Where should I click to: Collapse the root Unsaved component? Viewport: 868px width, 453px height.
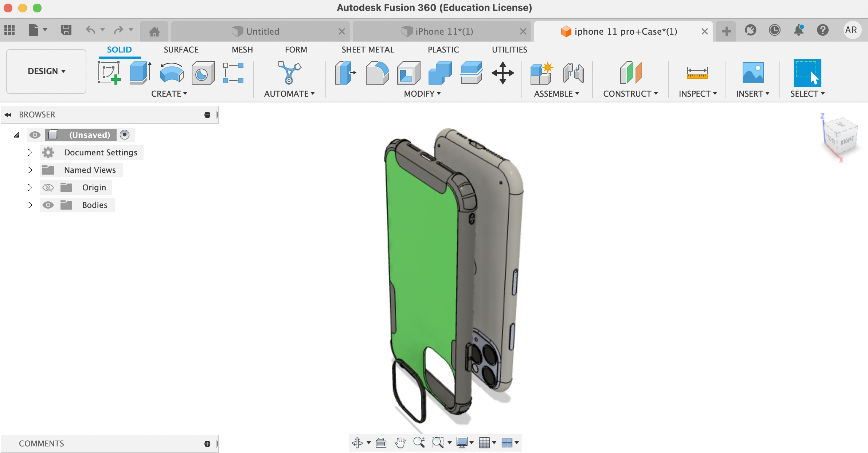pos(17,135)
